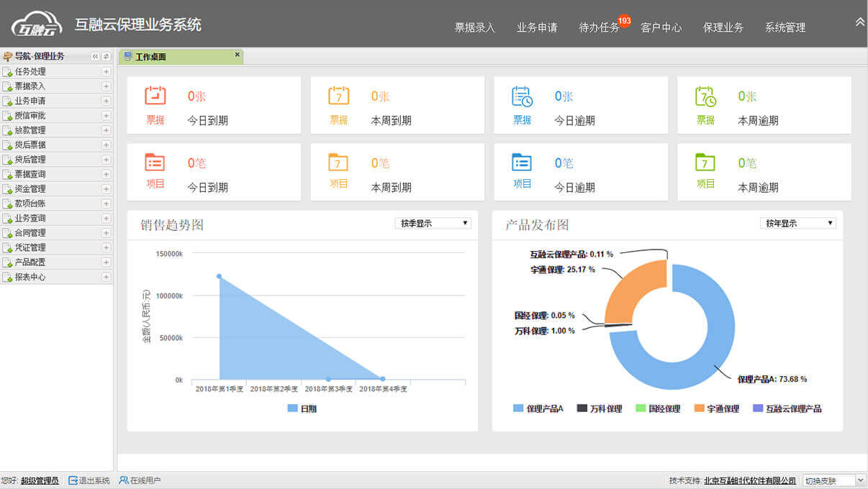Open the 北京互融时代软件有限公司 support link
Viewport: 868px width, 489px height.
point(749,480)
